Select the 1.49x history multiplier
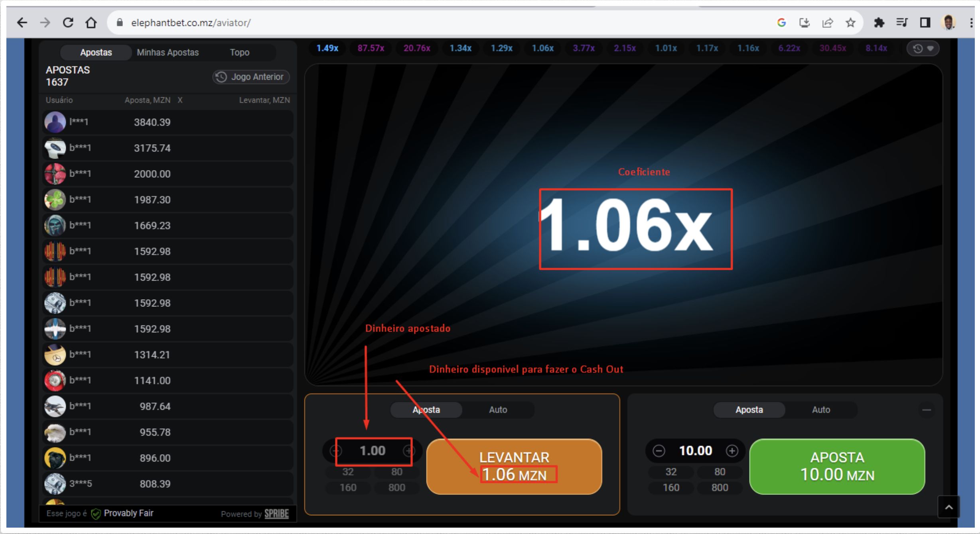The image size is (980, 534). [327, 48]
